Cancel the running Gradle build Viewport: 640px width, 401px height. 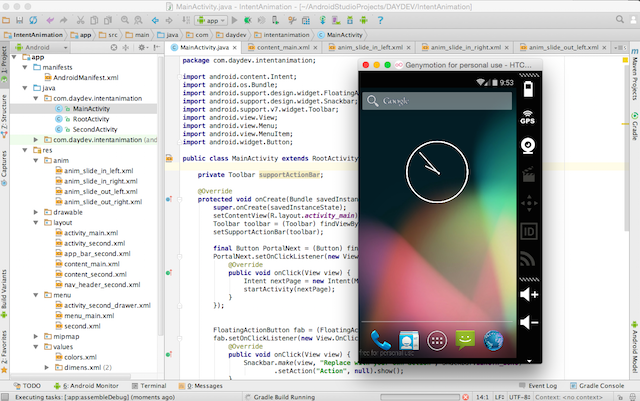tap(465, 397)
